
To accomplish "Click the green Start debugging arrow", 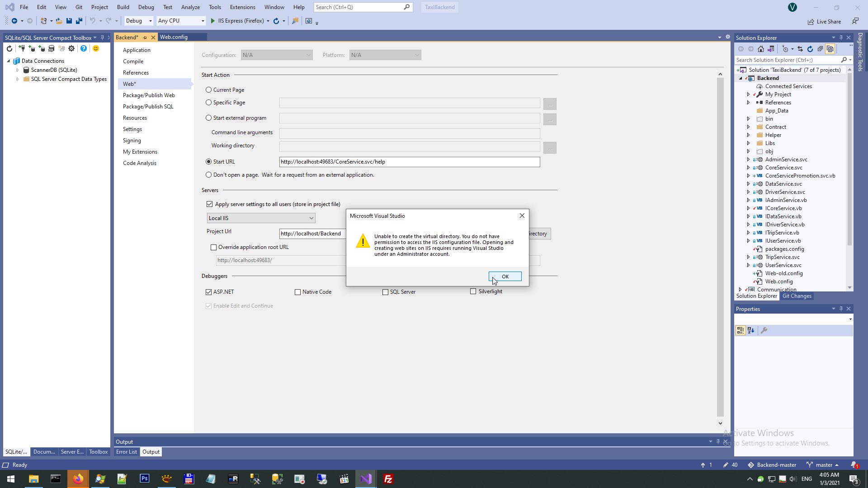I will (x=212, y=21).
